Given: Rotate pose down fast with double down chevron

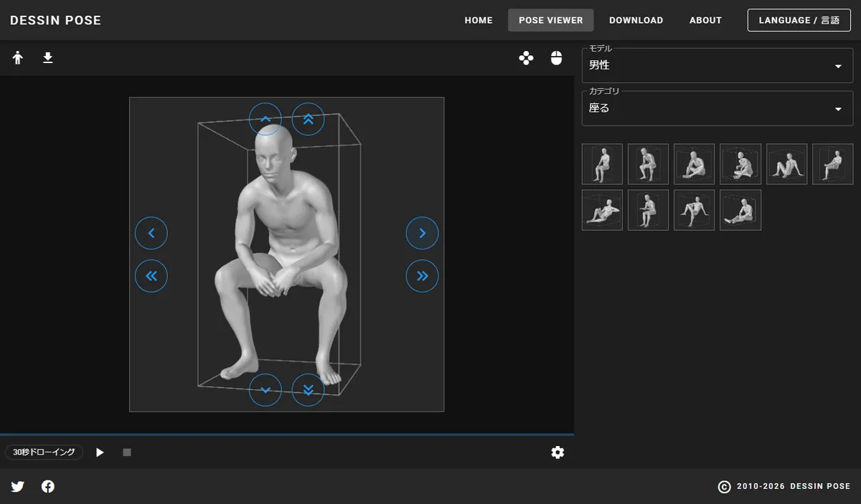Looking at the screenshot, I should [x=309, y=390].
